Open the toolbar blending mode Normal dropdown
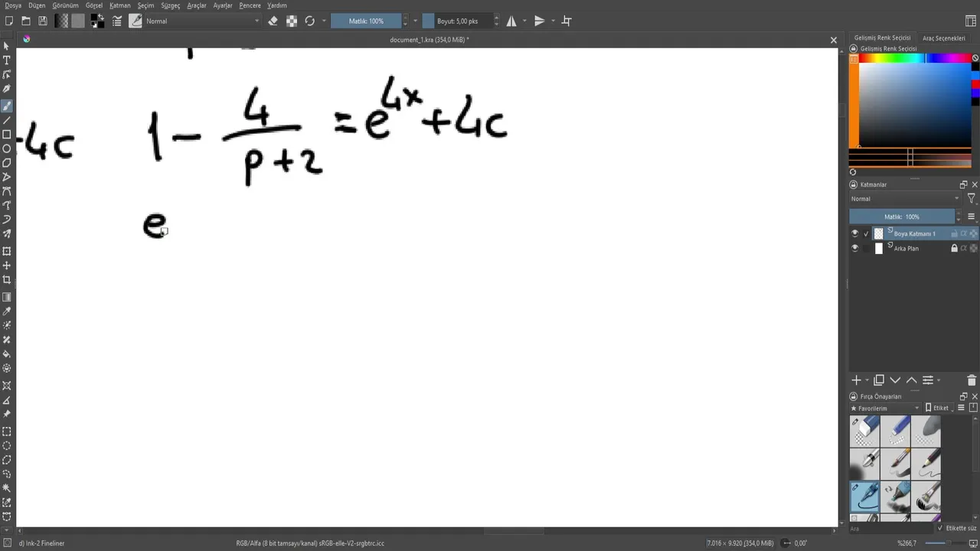 pos(201,21)
